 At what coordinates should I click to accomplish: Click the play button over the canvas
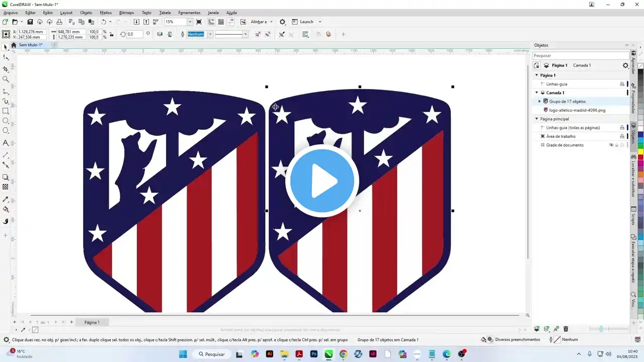coord(322,181)
